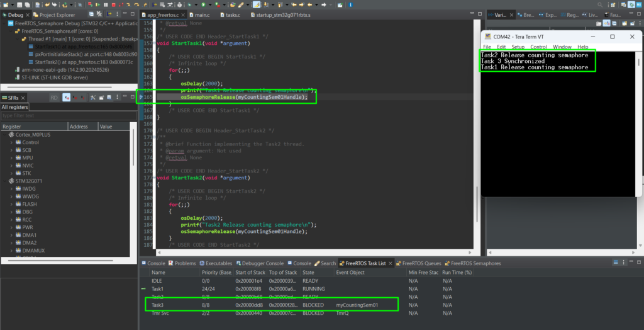
Task: Open Setup menu in Tera Term
Action: click(x=518, y=47)
